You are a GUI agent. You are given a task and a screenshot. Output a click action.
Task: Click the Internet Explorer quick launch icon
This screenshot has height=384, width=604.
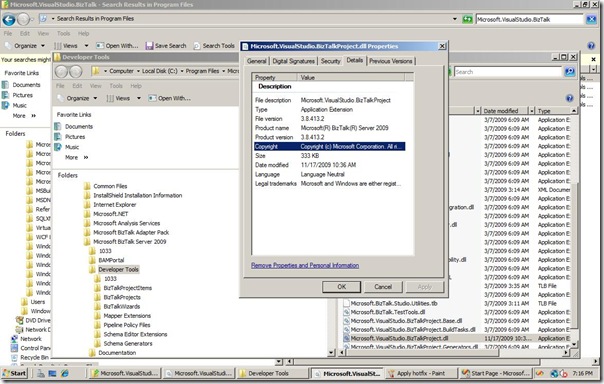[65, 373]
